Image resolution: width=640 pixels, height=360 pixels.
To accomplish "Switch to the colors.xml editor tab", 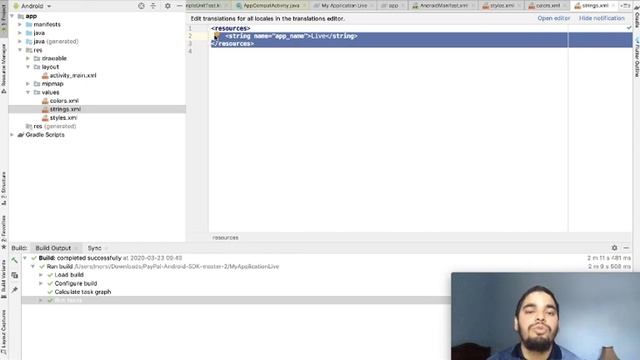I will pyautogui.click(x=547, y=6).
